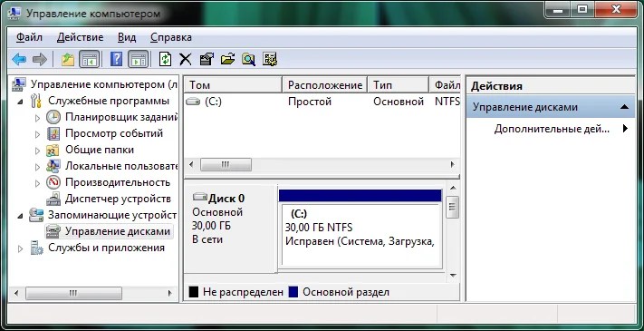Click the Простой cell in volume list
The image size is (644, 331).
coord(309,102)
